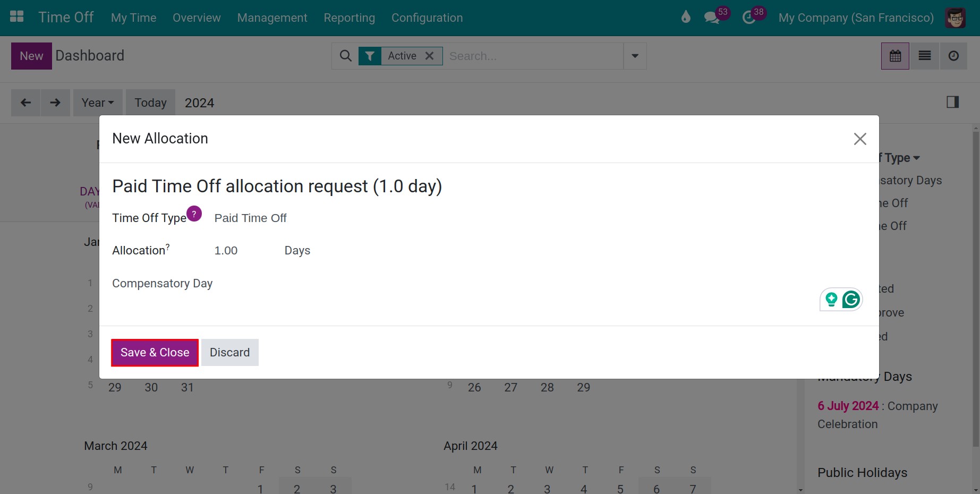
Task: Click the search magnifier icon
Action: pyautogui.click(x=345, y=56)
